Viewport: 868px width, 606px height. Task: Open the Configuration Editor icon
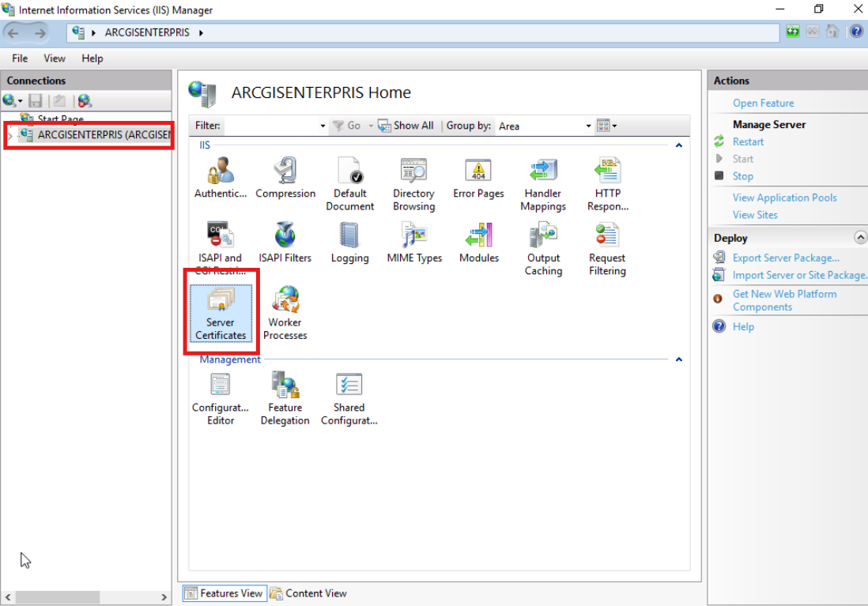tap(221, 398)
